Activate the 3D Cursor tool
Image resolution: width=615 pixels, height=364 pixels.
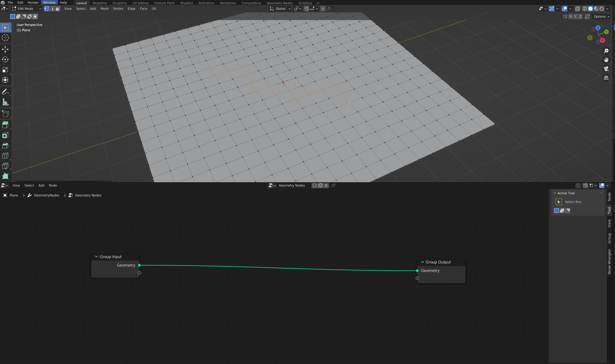(5, 38)
